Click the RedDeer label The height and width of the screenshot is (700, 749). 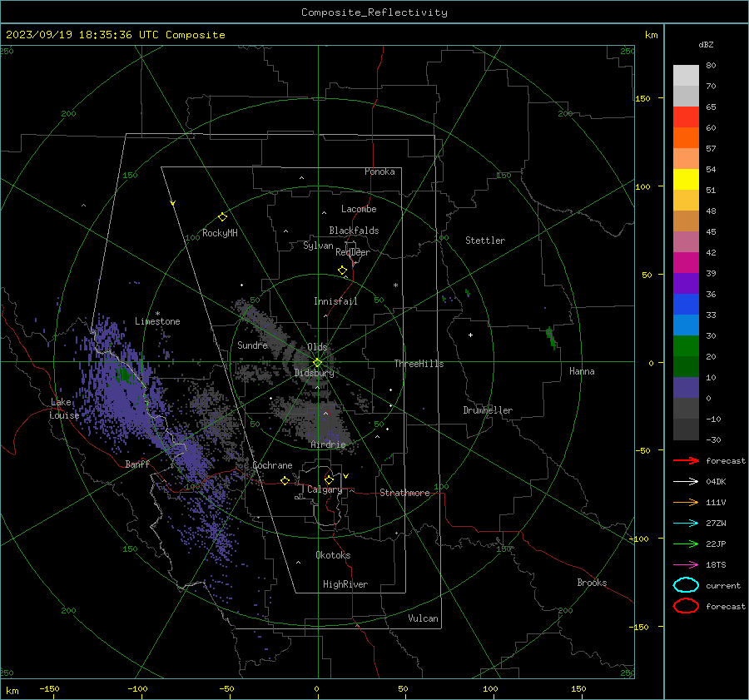click(353, 252)
